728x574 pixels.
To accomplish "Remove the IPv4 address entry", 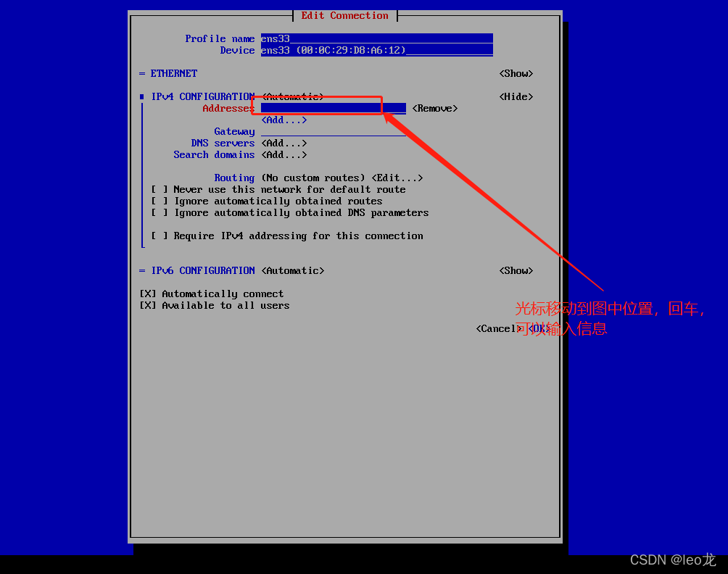I will coord(434,108).
